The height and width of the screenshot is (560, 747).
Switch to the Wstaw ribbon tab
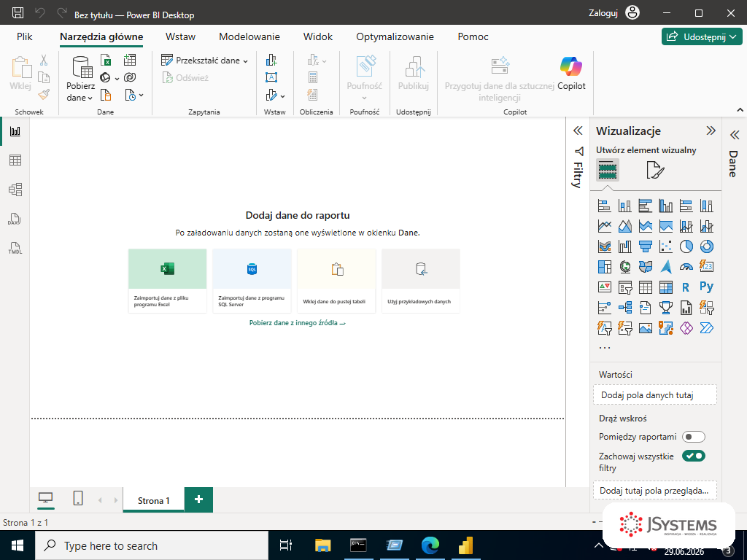point(181,36)
